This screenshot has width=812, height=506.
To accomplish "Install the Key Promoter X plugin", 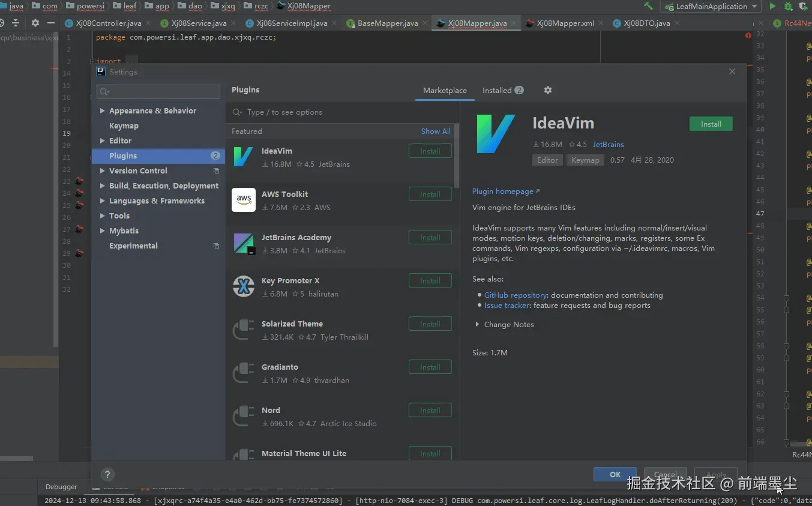I will tap(430, 281).
